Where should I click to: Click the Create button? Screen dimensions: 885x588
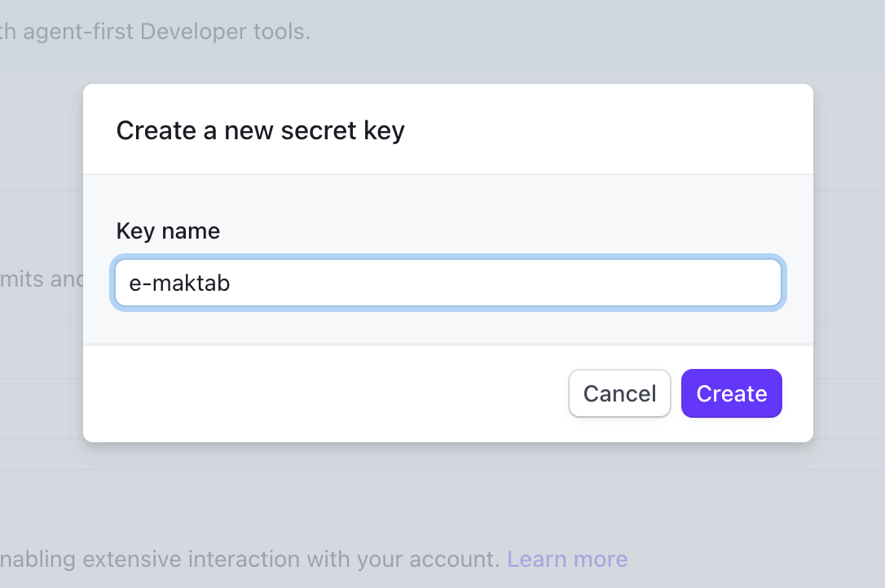(x=732, y=393)
